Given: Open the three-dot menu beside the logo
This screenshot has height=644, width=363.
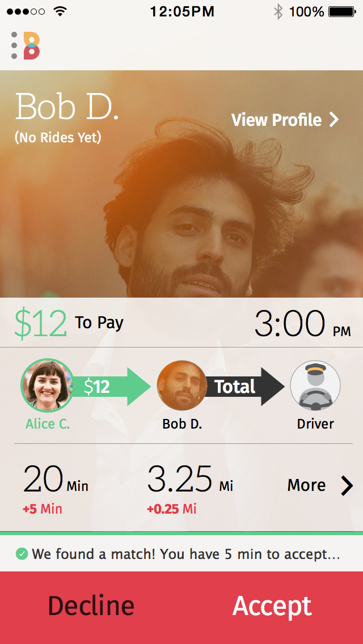Looking at the screenshot, I should click(x=14, y=45).
